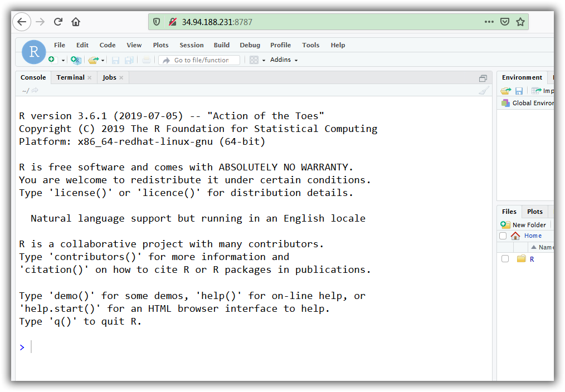Check the checkbox for the R folder
Viewport: 565px width, 392px height.
click(505, 259)
